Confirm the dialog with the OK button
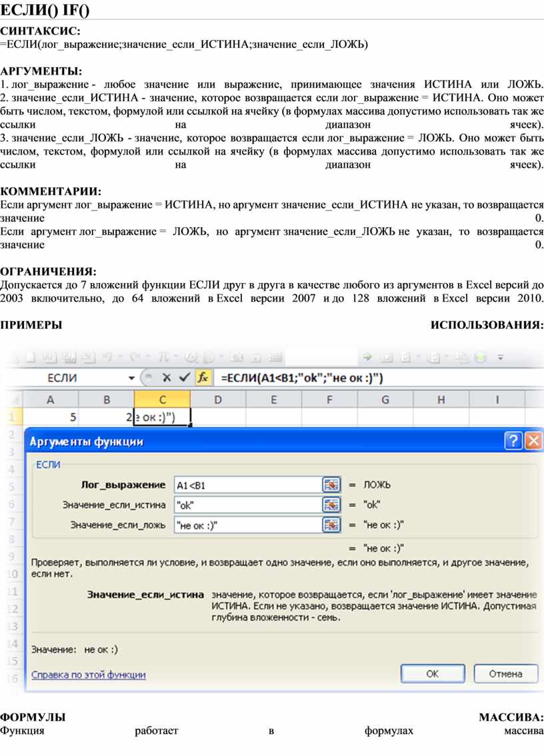Screen dimensions: 544x756 coord(433,673)
